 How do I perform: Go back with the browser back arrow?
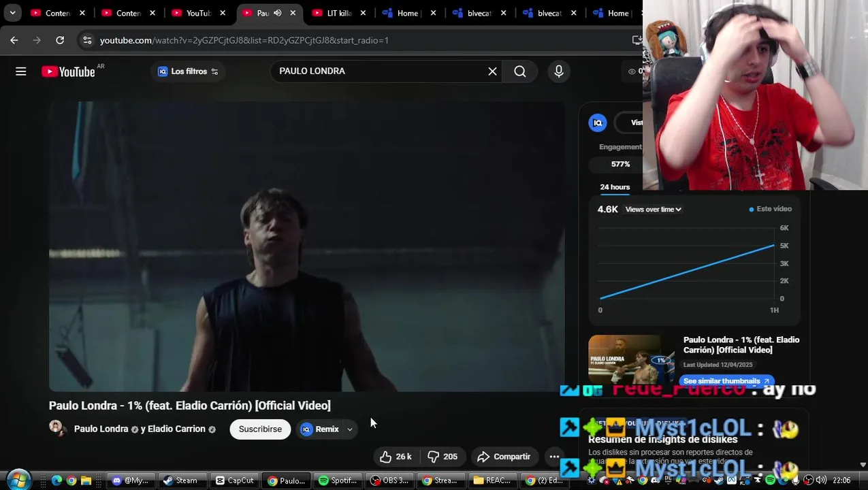[14, 40]
